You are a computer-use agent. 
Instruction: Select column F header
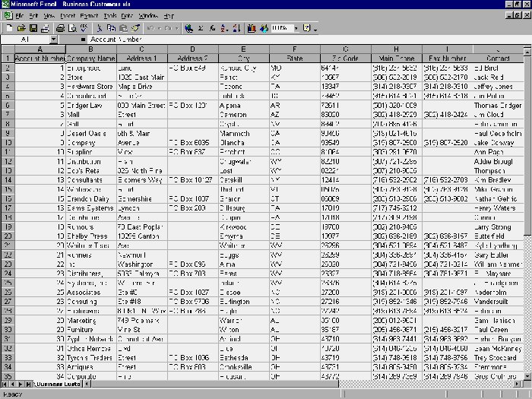click(295, 49)
